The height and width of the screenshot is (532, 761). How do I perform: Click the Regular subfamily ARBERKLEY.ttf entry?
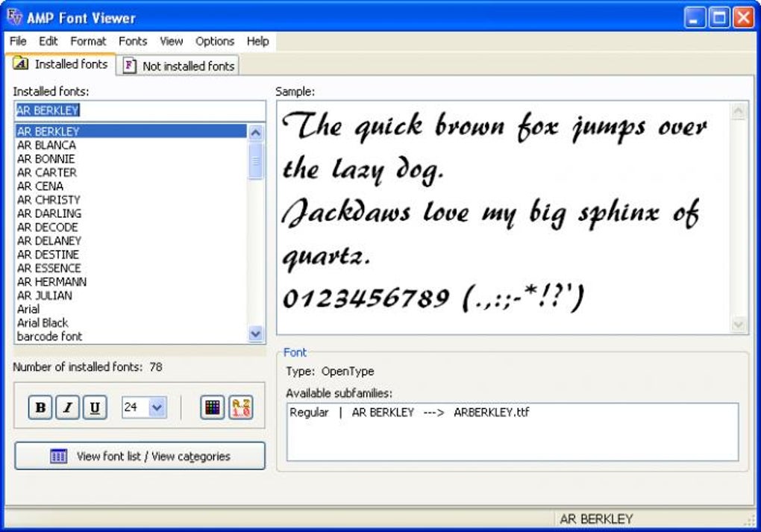coord(409,412)
